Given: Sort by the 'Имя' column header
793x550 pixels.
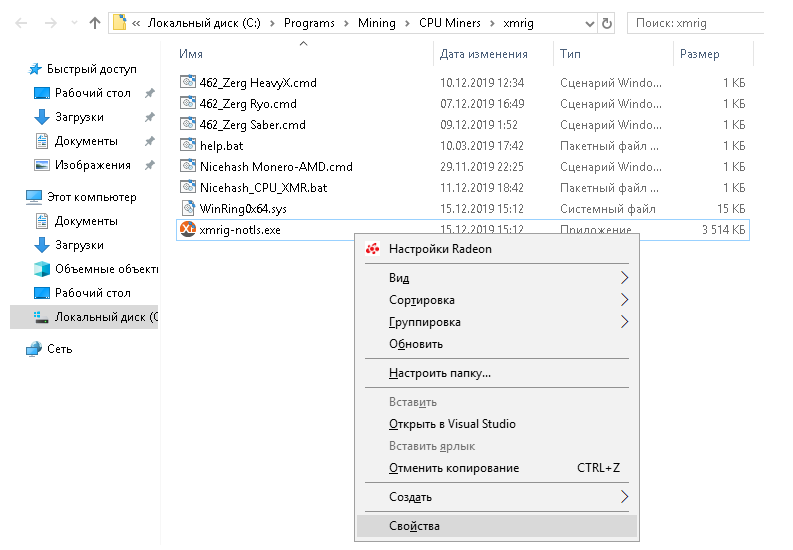Looking at the screenshot, I should click(x=191, y=54).
